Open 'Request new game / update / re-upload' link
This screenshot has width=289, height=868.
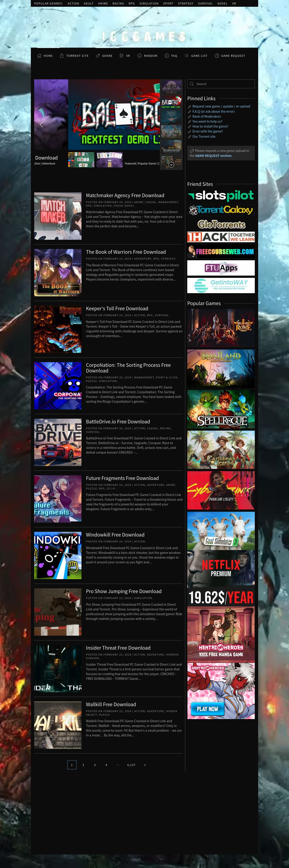point(221,107)
